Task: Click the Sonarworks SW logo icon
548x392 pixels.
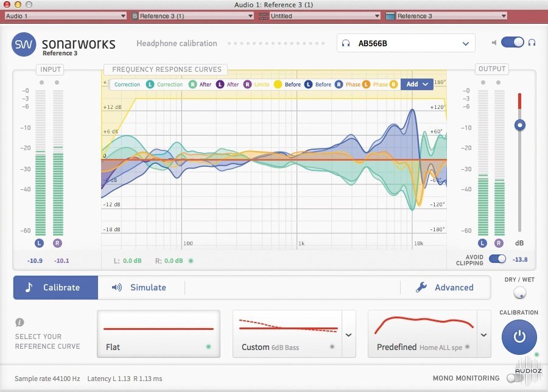Action: pyautogui.click(x=24, y=44)
